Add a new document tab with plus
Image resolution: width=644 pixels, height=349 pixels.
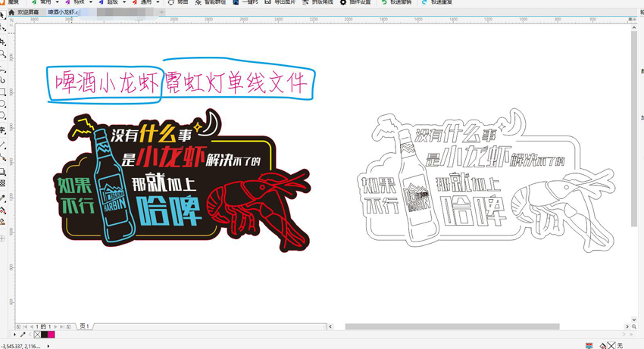tap(162, 12)
